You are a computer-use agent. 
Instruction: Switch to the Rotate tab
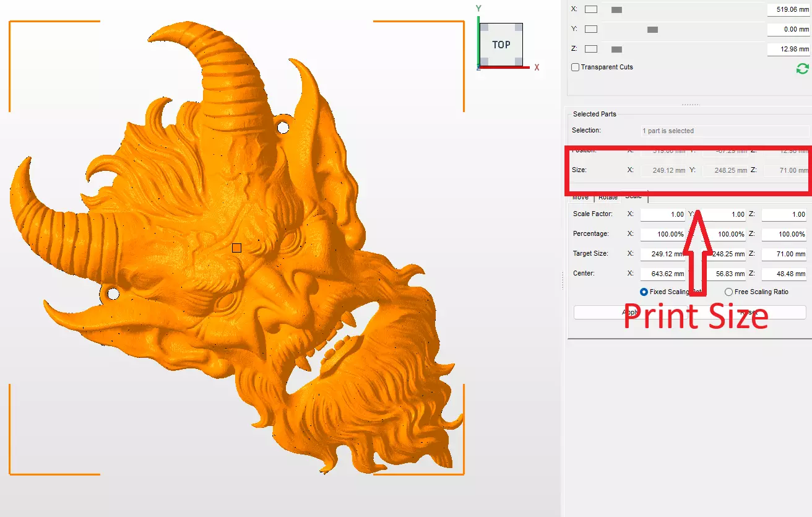(x=608, y=197)
